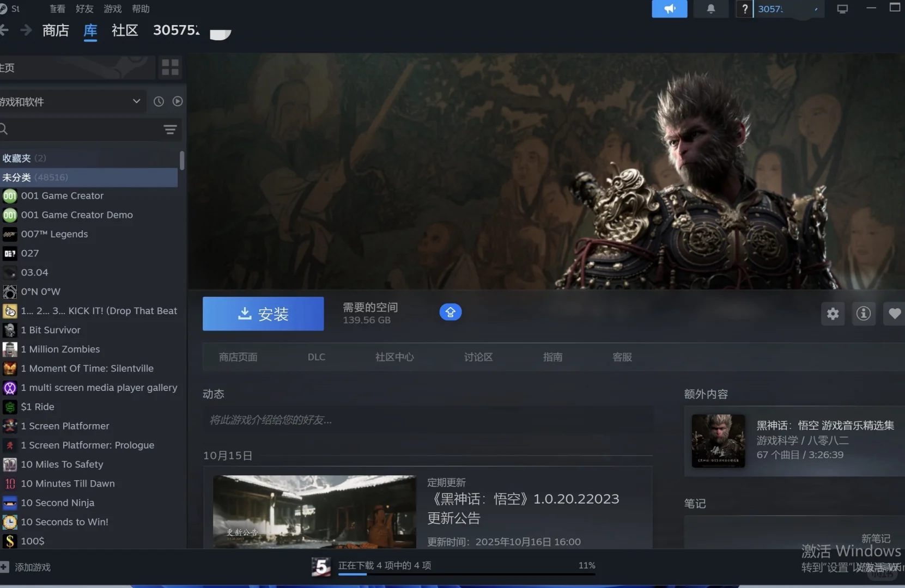
Task: Open game settings gear icon
Action: (x=833, y=314)
